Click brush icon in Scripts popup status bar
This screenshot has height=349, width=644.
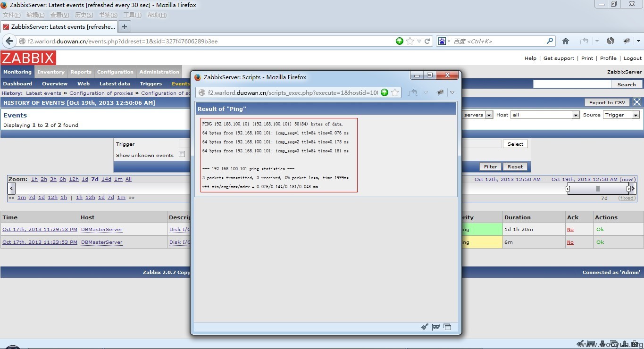click(425, 327)
